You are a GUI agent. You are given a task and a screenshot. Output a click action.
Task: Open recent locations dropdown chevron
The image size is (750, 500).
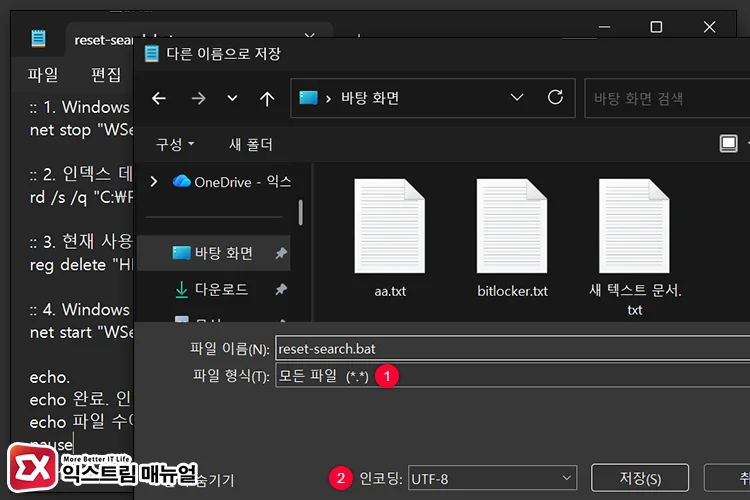[232, 99]
